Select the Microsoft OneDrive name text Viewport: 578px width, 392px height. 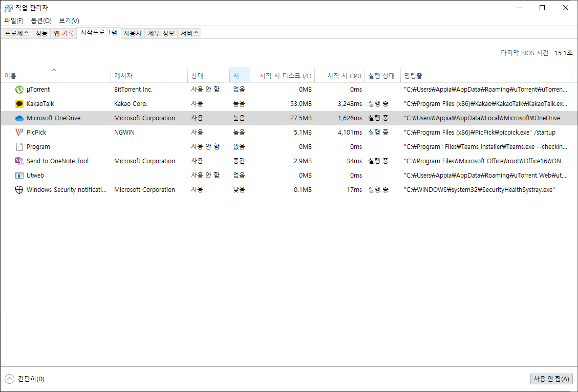click(53, 118)
